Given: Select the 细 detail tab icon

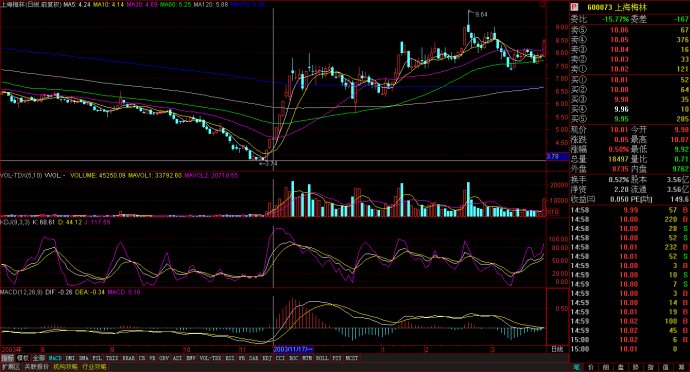Looking at the screenshot, I should pos(606,367).
